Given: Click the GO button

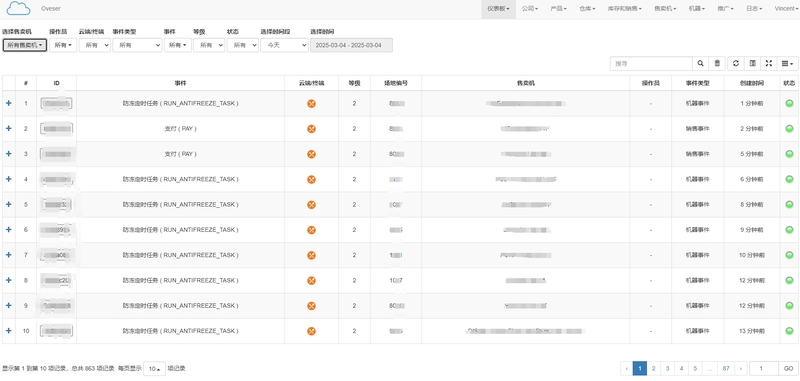Looking at the screenshot, I should tap(788, 368).
